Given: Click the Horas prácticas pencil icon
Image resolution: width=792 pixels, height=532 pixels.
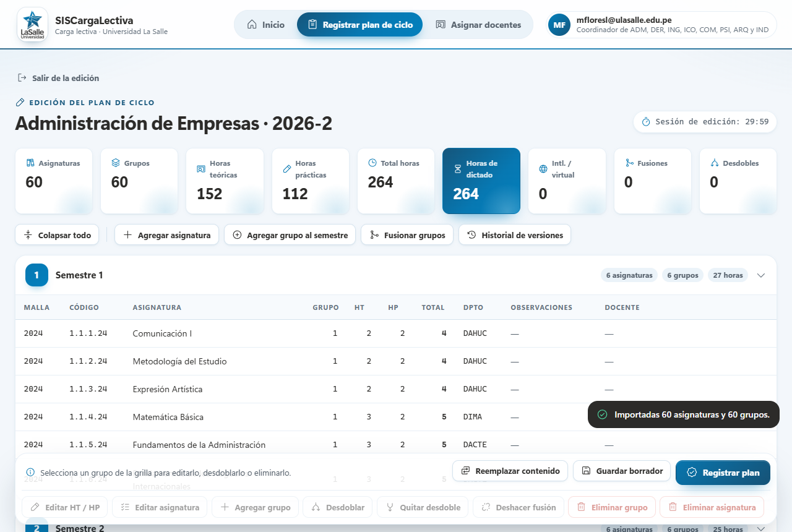Looking at the screenshot, I should click(x=287, y=169).
